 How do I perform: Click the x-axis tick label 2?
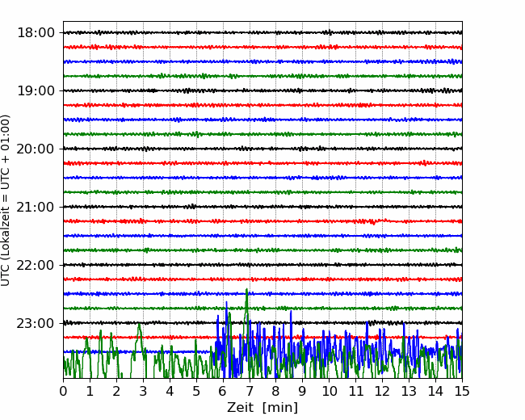click(x=116, y=391)
